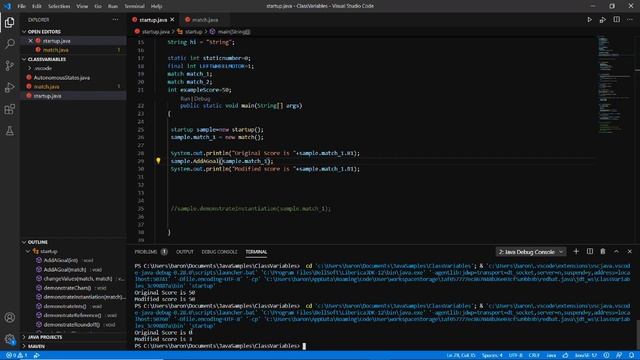Switch to the Output panel tab
This screenshot has height=360, width=640.
click(184, 252)
